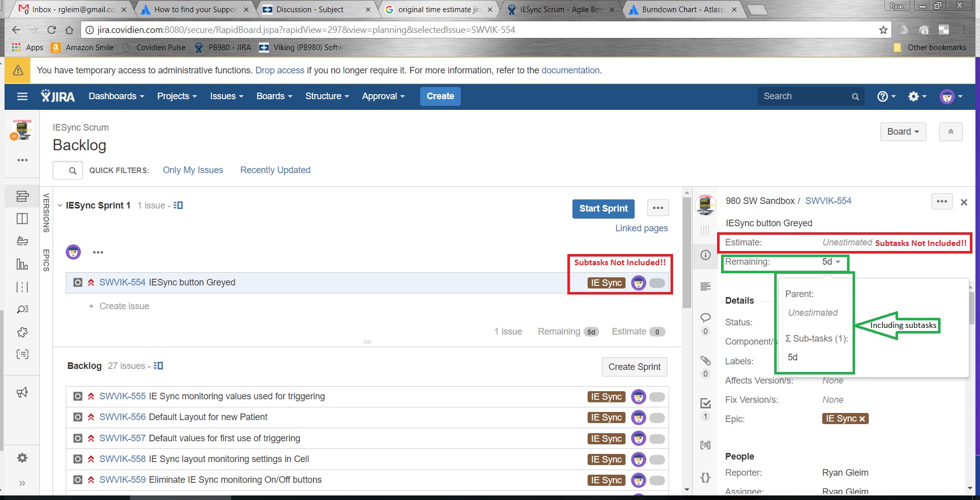Open the Backlog view in the sidebar
Viewport: 980px width, 500px height.
coord(22,196)
